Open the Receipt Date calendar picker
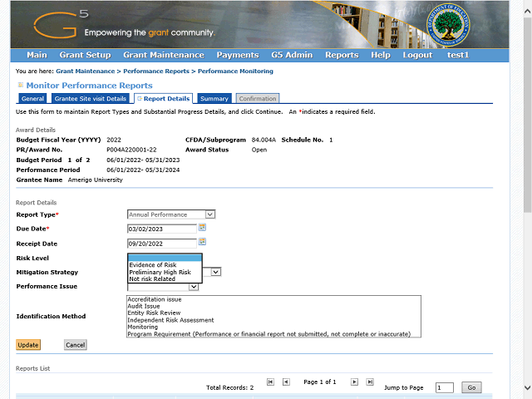Viewport: 532px width, 399px height. (x=202, y=243)
